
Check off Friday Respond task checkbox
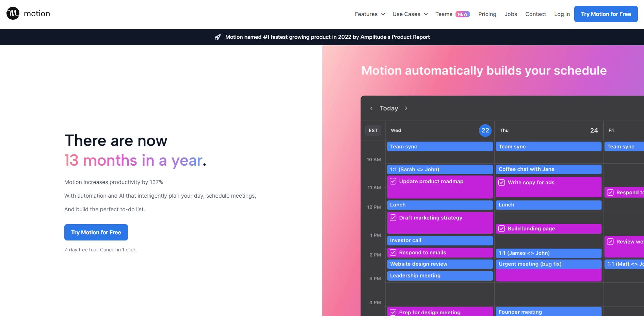click(610, 193)
